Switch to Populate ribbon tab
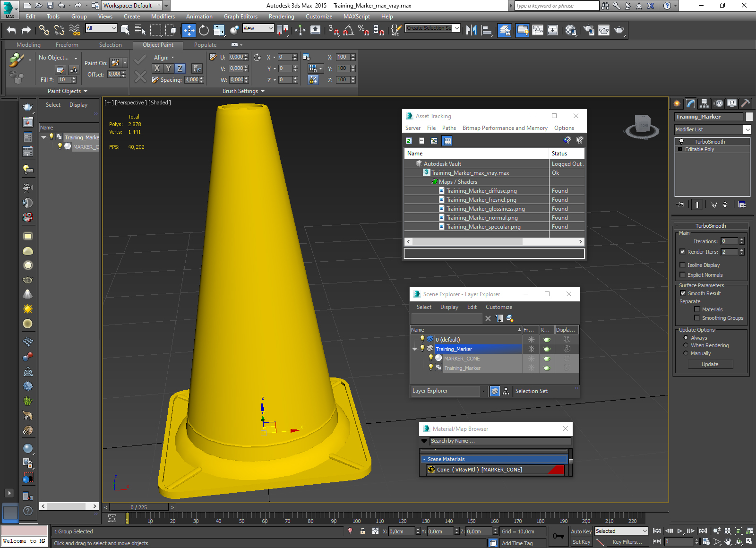The width and height of the screenshot is (756, 548). point(205,45)
